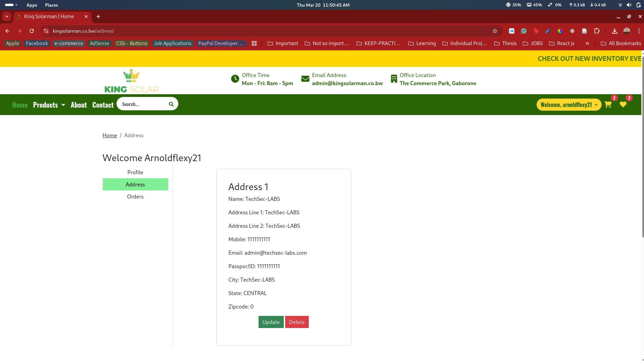Go back using the back arrow
This screenshot has height=362, width=644.
[x=7, y=31]
